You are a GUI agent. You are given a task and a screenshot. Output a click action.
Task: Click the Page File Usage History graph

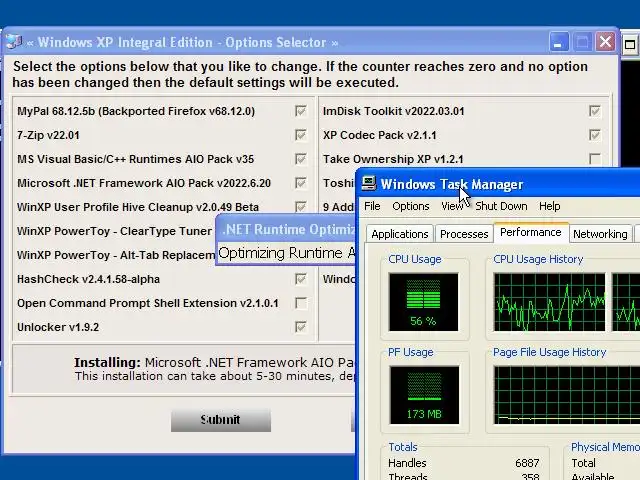[x=567, y=395]
